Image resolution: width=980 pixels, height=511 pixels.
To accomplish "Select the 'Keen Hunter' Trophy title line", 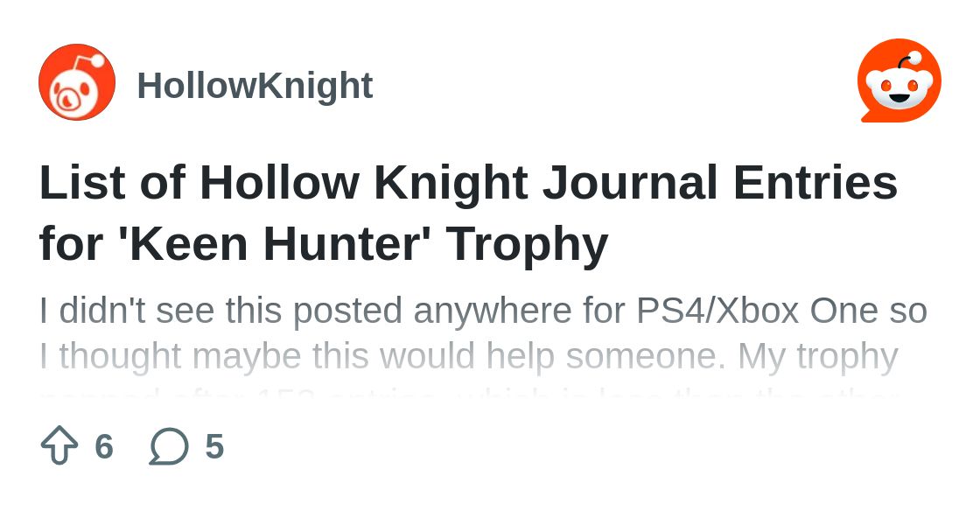I will (324, 243).
